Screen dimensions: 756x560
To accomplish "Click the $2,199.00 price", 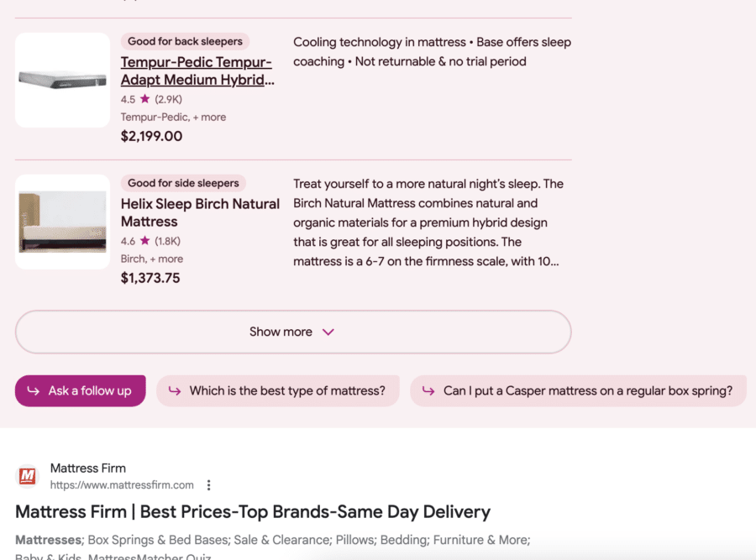I will 151,136.
